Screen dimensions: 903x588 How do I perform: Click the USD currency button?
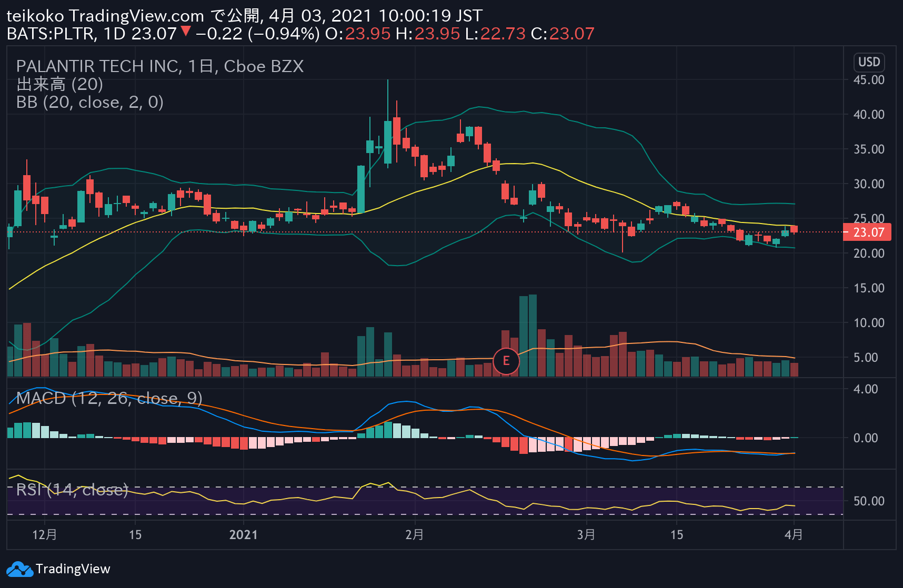[x=869, y=62]
